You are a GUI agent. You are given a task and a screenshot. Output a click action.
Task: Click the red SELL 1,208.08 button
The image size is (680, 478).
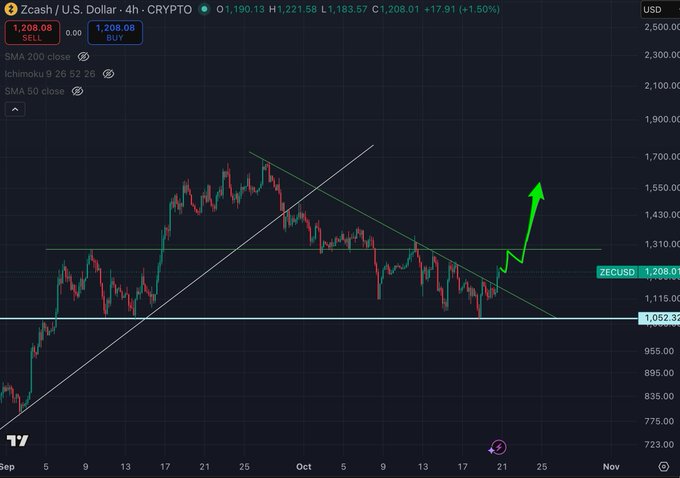(33, 33)
